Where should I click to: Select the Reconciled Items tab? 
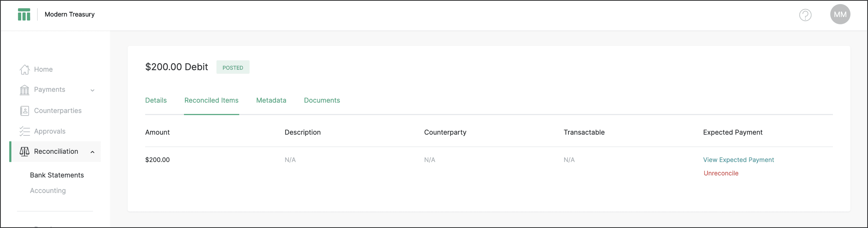click(x=211, y=100)
